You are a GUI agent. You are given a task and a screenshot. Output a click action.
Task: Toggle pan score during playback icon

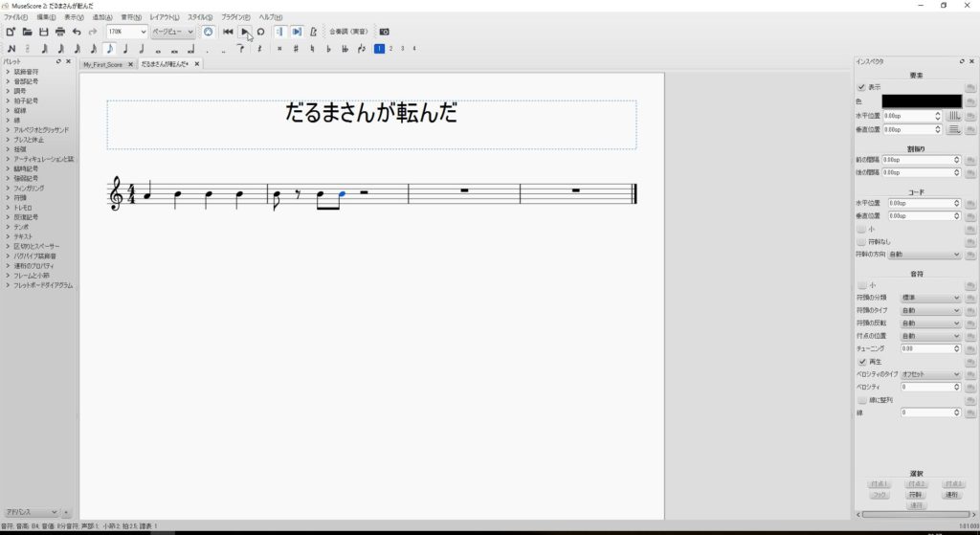297,32
